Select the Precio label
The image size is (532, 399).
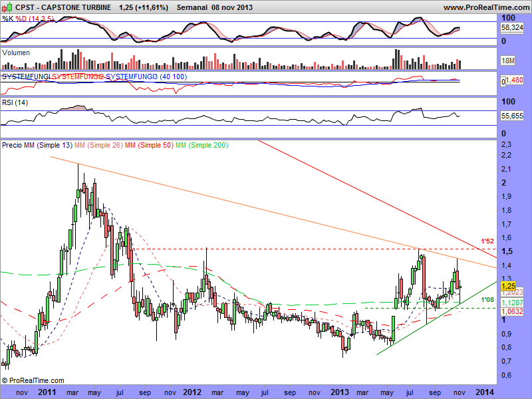(x=12, y=145)
